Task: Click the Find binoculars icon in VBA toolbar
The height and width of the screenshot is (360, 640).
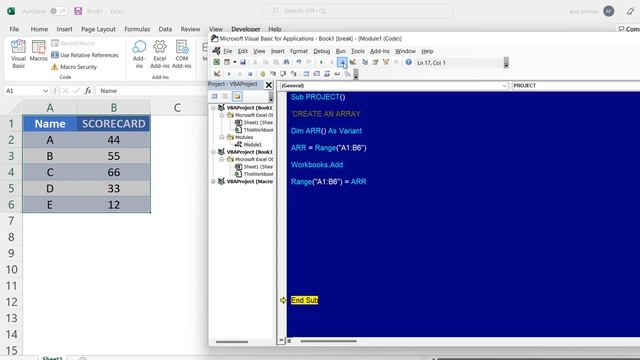Action: click(x=286, y=62)
